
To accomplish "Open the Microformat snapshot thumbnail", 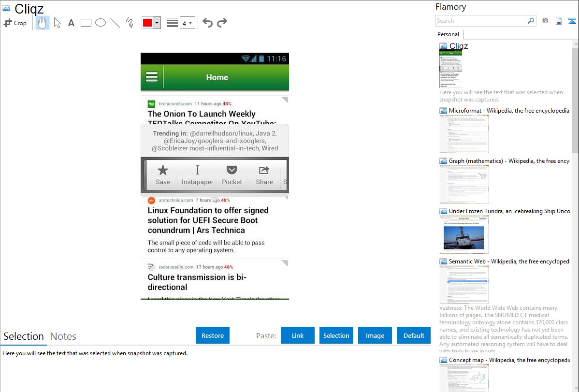I will (464, 134).
